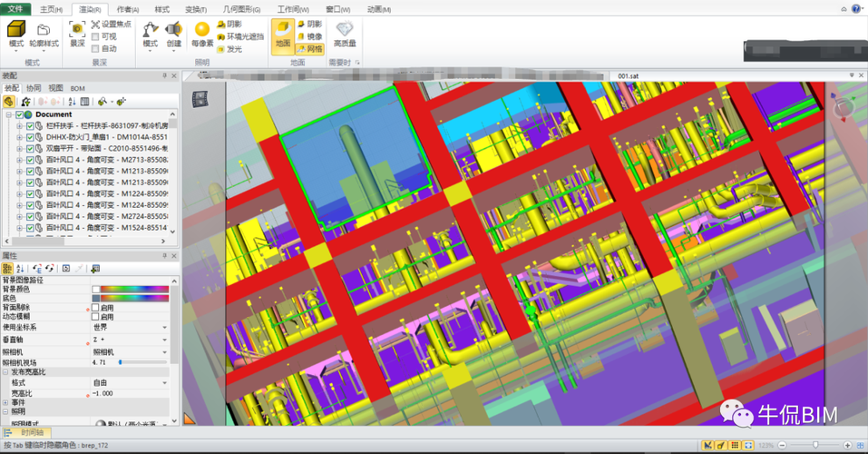Toggle lighting 阴影 shadows in the 照明 group
The height and width of the screenshot is (454, 868).
pyautogui.click(x=229, y=24)
